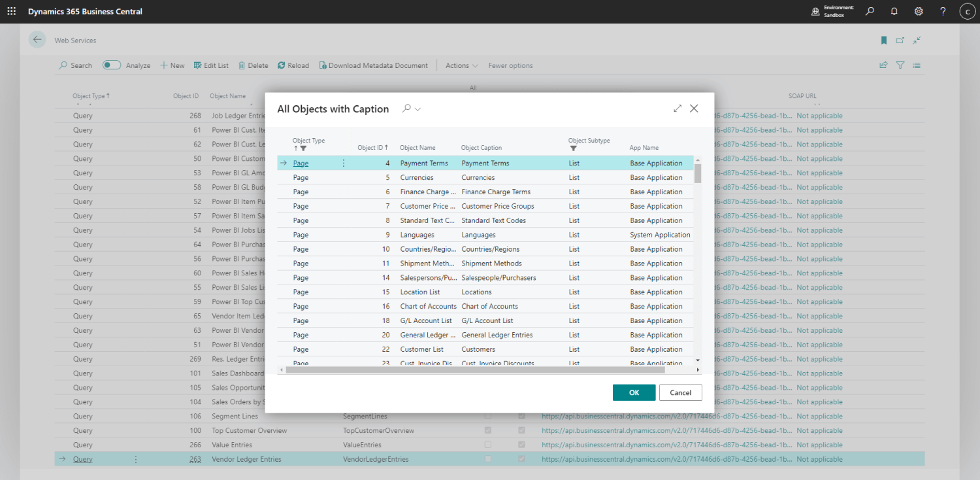Image resolution: width=980 pixels, height=480 pixels.
Task: Toggle the first checkbox in Segment Lines row
Action: coord(488,417)
